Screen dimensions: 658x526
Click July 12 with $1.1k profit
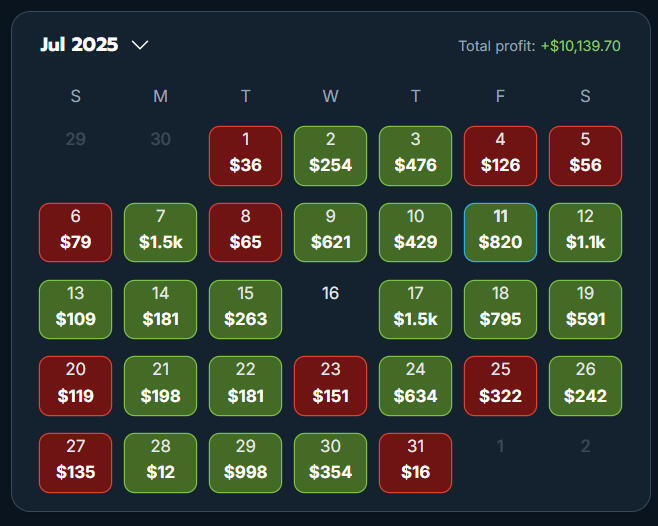[585, 232]
